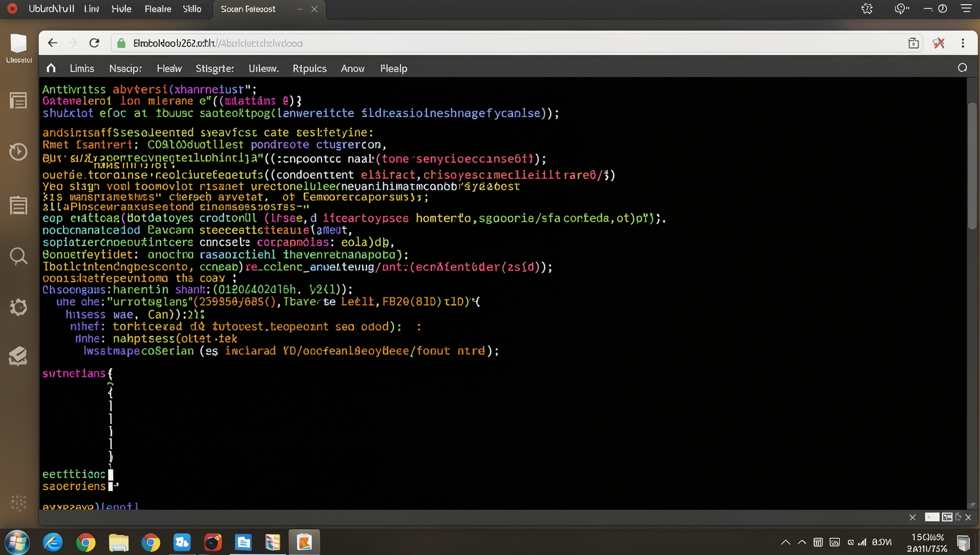Viewport: 980px width, 555px height.
Task: Open the Healw menu
Action: [169, 69]
